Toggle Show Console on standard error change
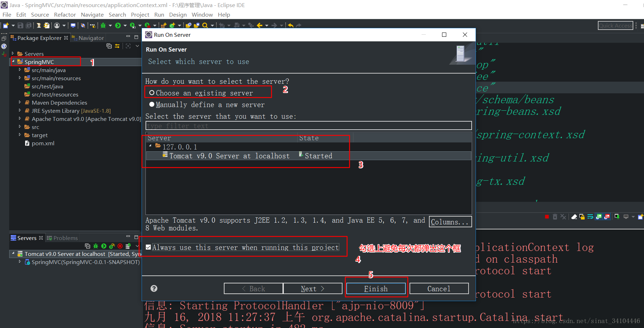 (x=607, y=217)
